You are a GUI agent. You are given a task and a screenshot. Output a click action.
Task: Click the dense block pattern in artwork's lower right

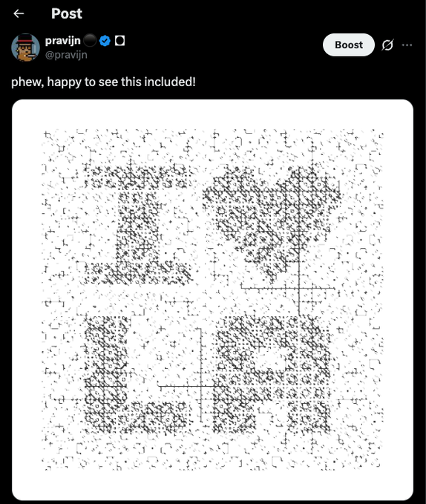pyautogui.click(x=272, y=374)
